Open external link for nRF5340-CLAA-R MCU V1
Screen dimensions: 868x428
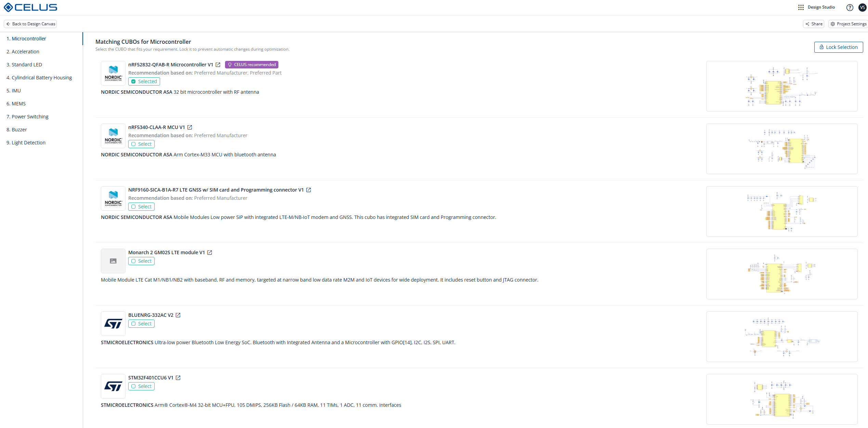click(x=190, y=127)
